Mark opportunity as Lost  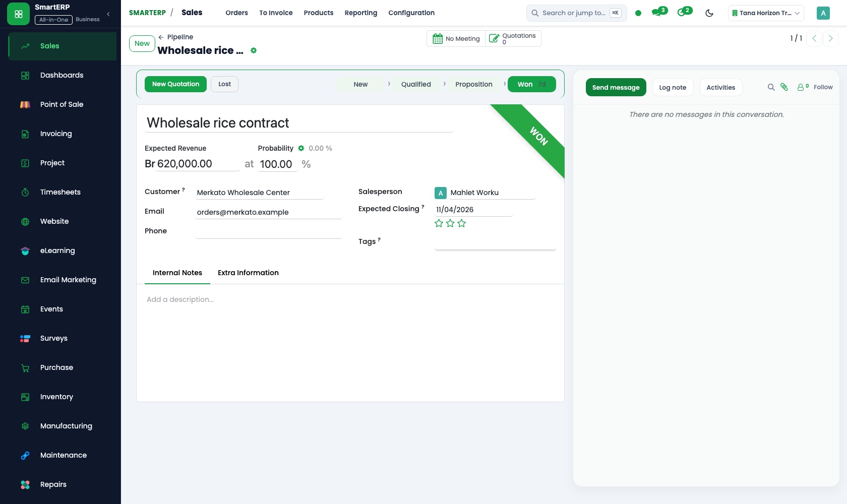224,84
